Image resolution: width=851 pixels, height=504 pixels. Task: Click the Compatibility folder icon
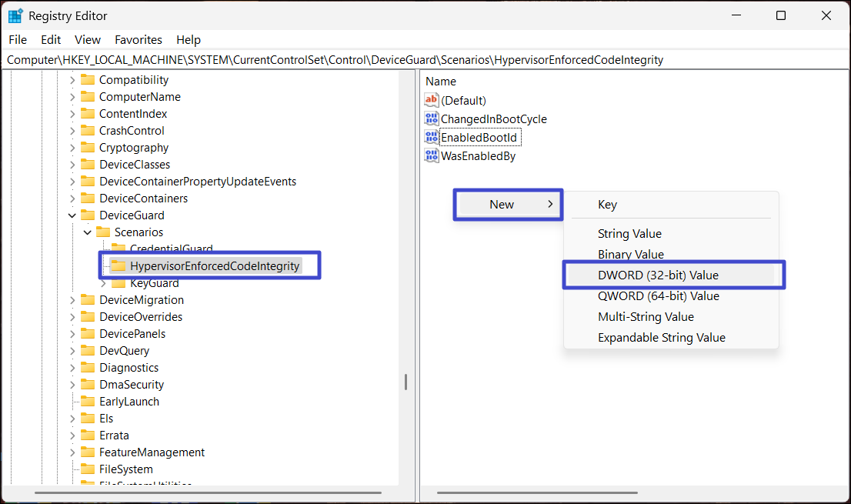[x=88, y=80]
